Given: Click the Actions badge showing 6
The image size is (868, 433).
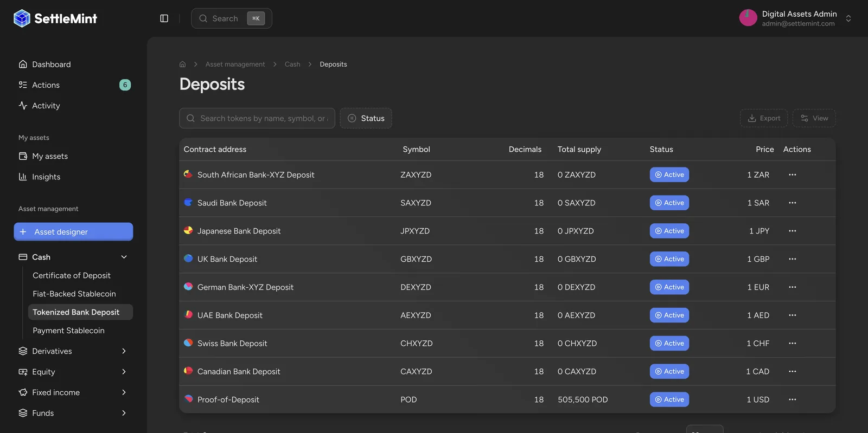Looking at the screenshot, I should (125, 85).
